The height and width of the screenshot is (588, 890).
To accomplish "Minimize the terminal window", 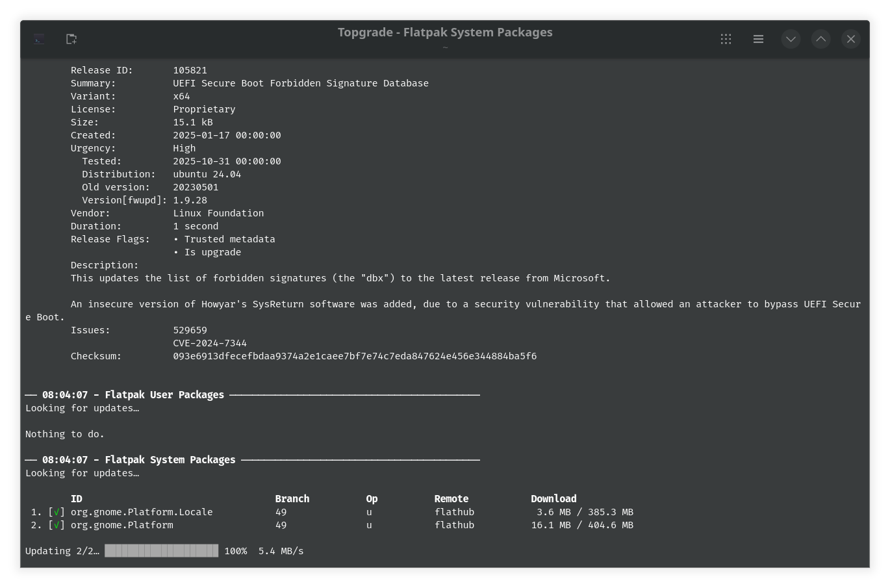I will 791,39.
